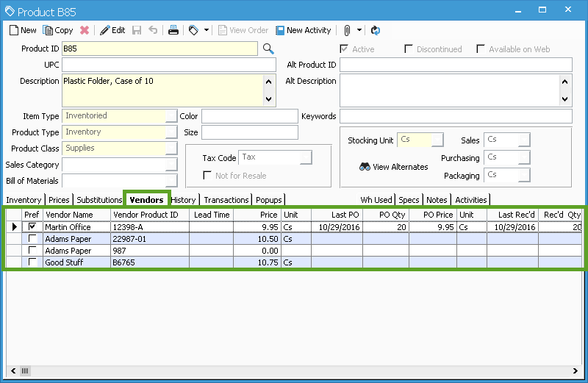Click the Print icon in the toolbar
This screenshot has height=383, width=588.
tap(173, 30)
